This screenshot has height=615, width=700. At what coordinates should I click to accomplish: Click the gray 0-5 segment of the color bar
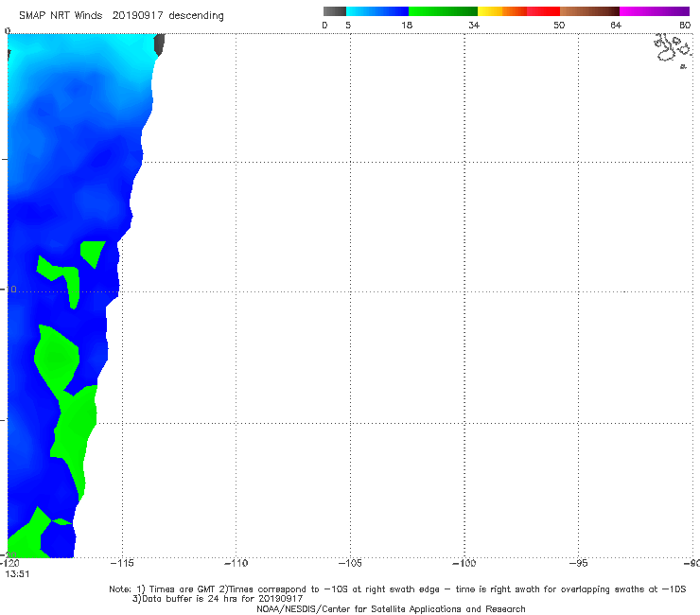pos(335,11)
